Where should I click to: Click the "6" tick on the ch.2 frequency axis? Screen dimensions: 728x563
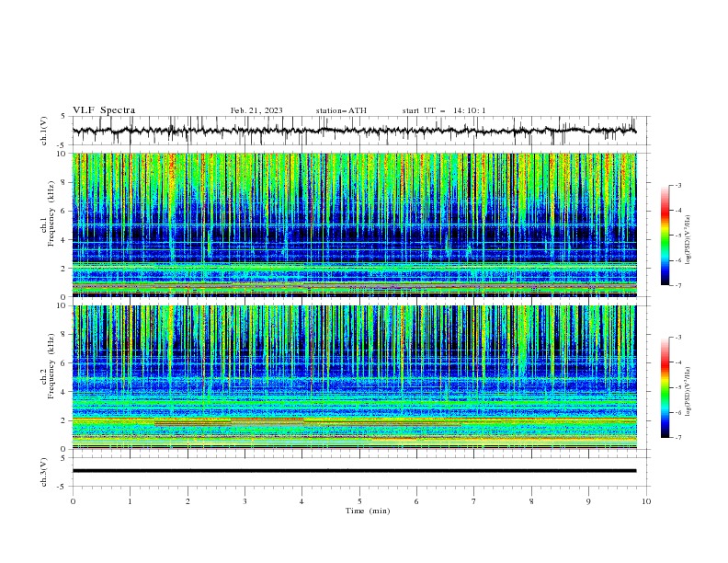point(64,363)
